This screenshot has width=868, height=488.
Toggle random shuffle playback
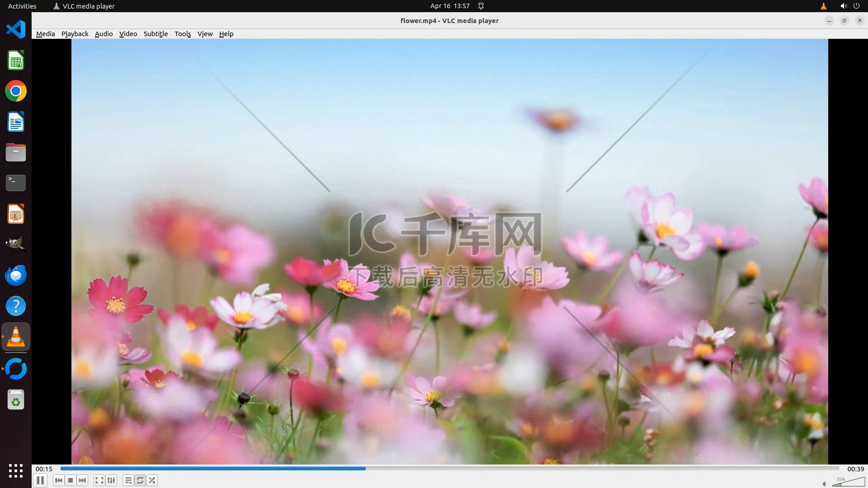point(152,480)
